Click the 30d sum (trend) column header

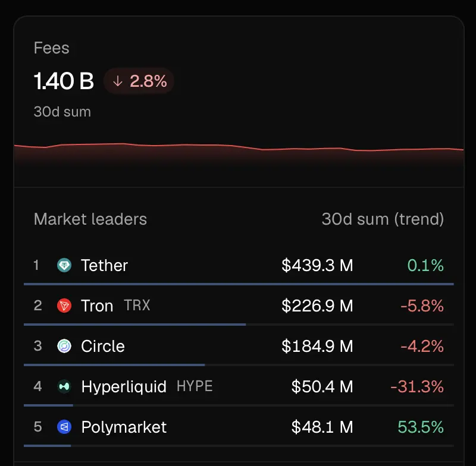click(383, 219)
